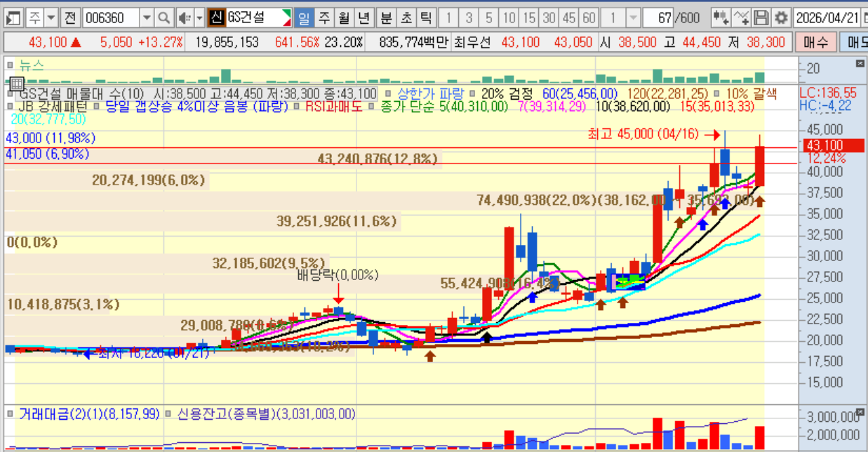Click the 60(25,456,00) moving average value

coord(580,93)
